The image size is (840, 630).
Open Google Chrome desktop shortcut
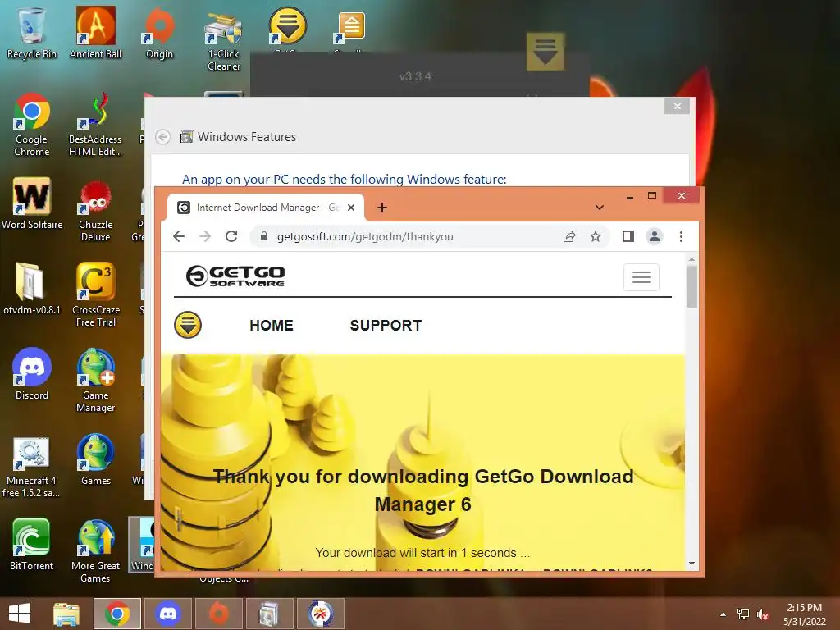(x=32, y=125)
